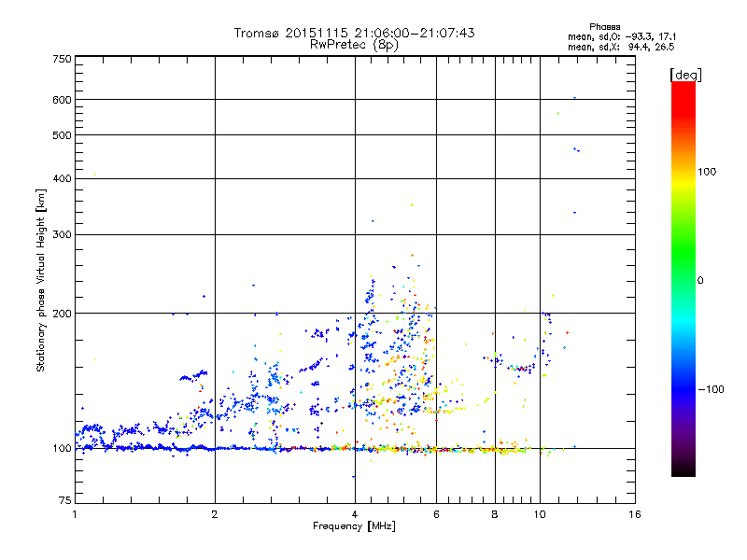The image size is (747, 560).
Task: Select the 'mean, sd,O: -93.3, 17.1' line
Action: pos(622,36)
